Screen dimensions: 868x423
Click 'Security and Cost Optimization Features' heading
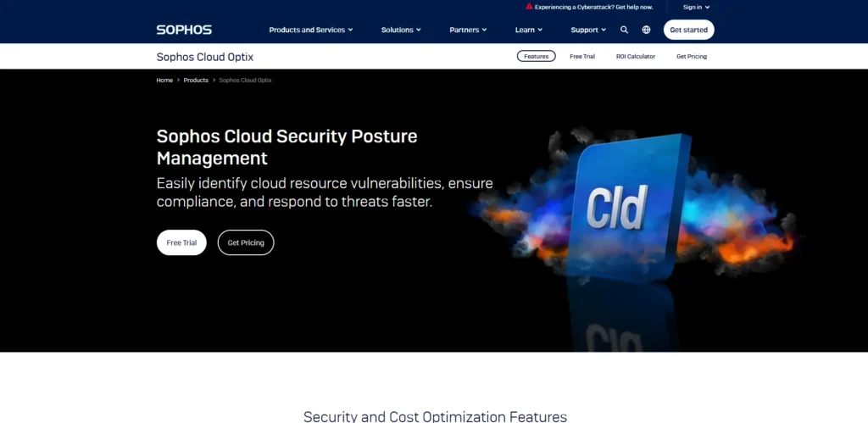point(435,416)
